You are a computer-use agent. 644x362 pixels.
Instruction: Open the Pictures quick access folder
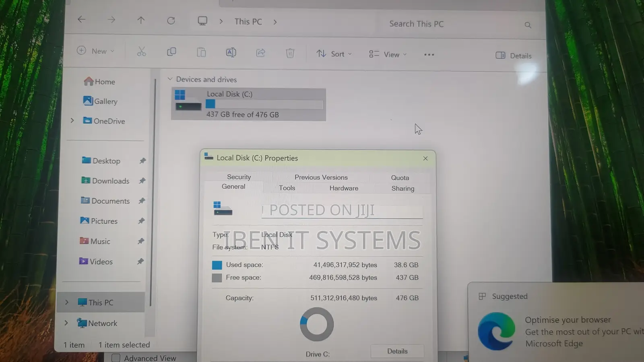[x=99, y=221]
